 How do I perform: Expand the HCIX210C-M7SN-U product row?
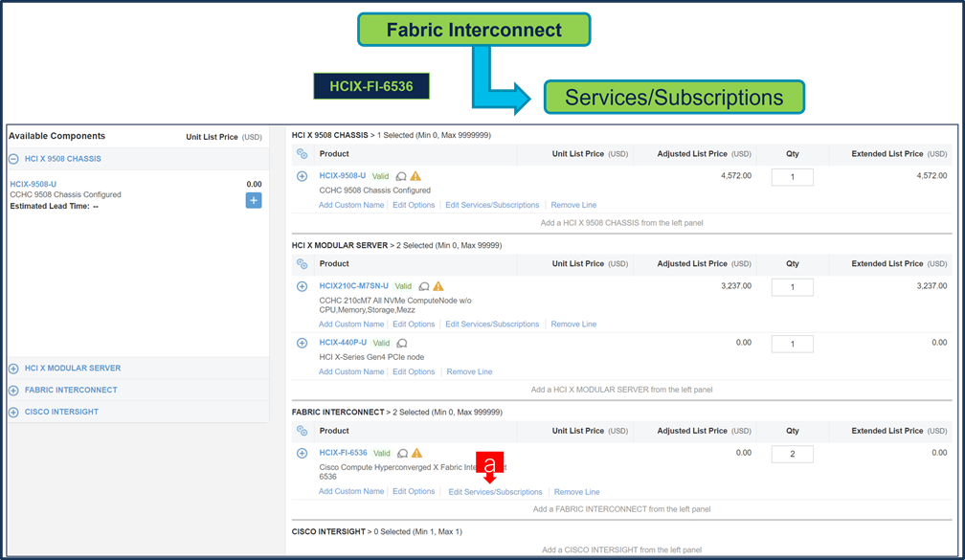303,286
